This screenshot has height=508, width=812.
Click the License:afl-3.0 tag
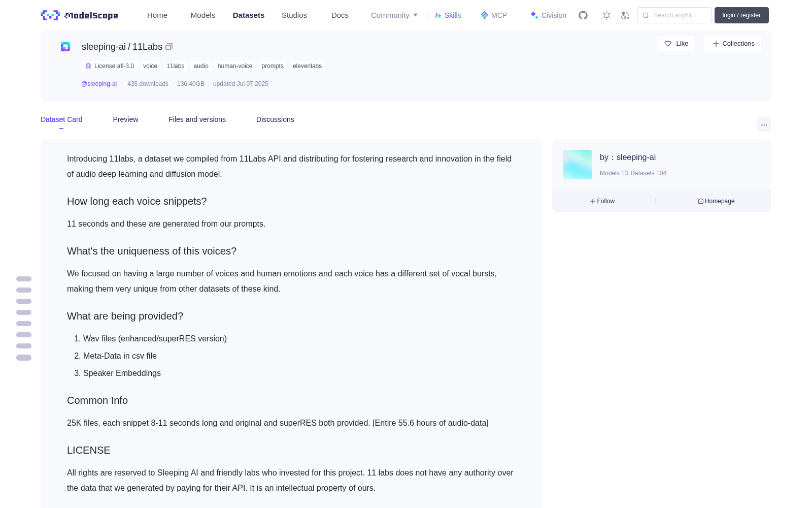[x=109, y=66]
